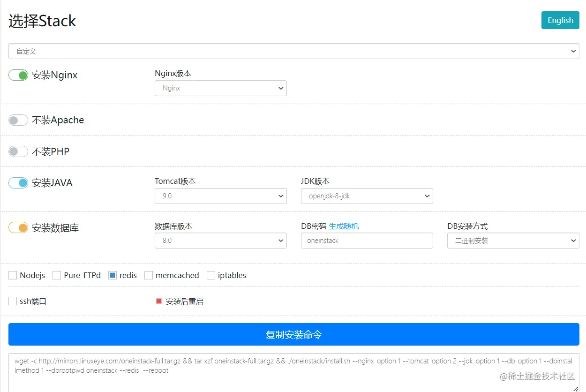Enable the 不装Apache toggle switch

point(18,120)
